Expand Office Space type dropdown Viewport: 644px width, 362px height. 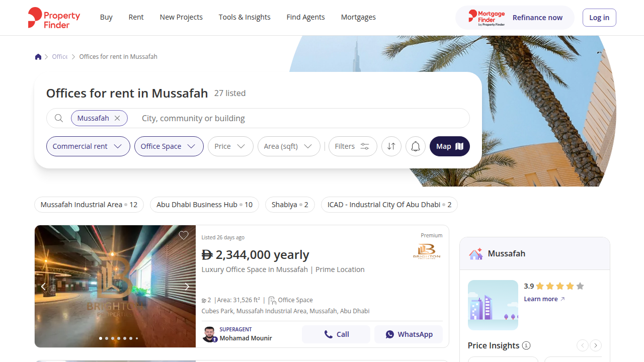click(x=169, y=146)
